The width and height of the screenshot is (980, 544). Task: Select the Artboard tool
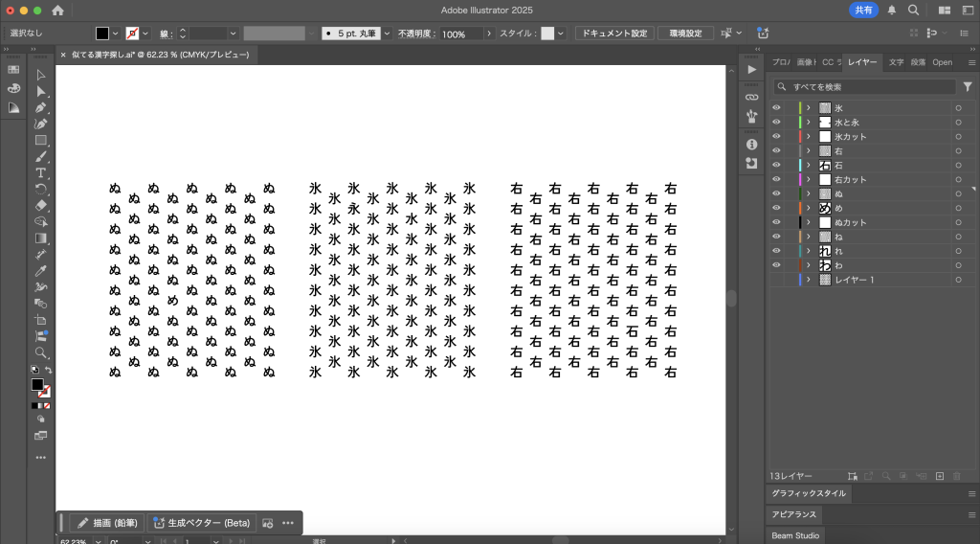[40, 320]
